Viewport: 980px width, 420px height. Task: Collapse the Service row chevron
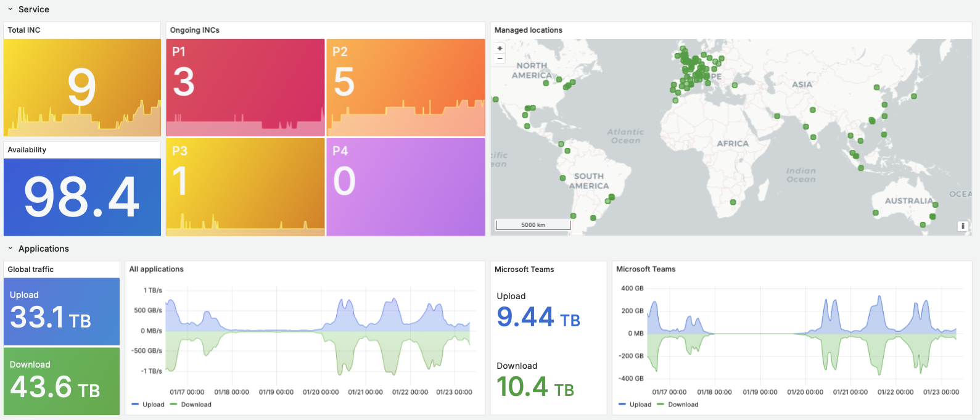[10, 9]
